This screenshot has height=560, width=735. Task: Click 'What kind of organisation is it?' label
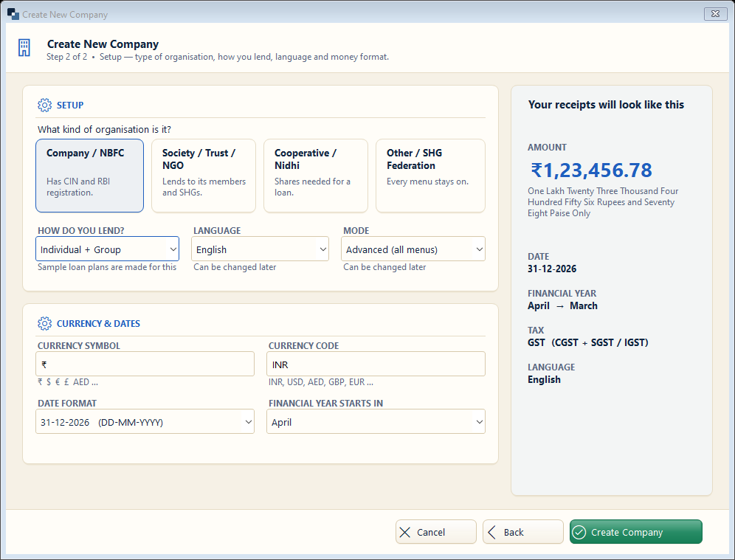[105, 129]
